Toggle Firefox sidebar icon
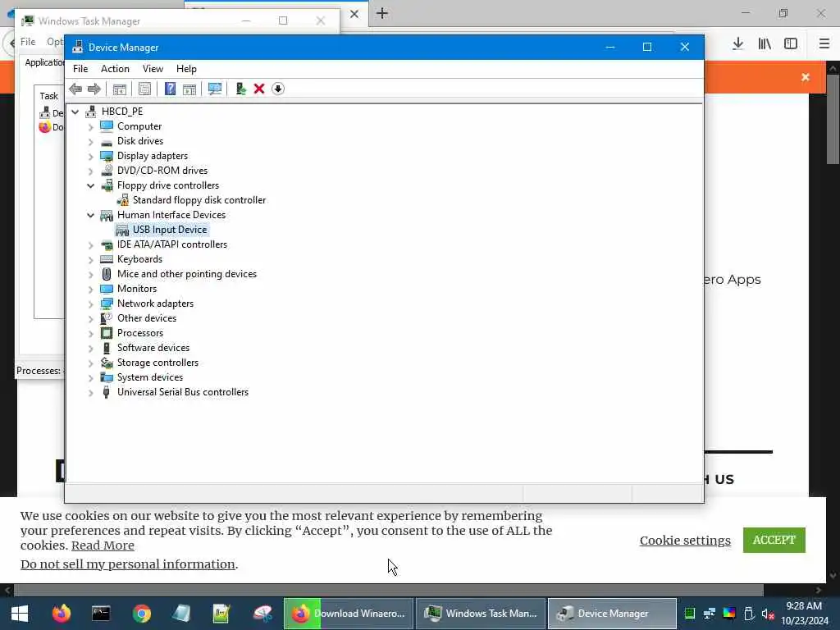The image size is (840, 630). tap(791, 43)
